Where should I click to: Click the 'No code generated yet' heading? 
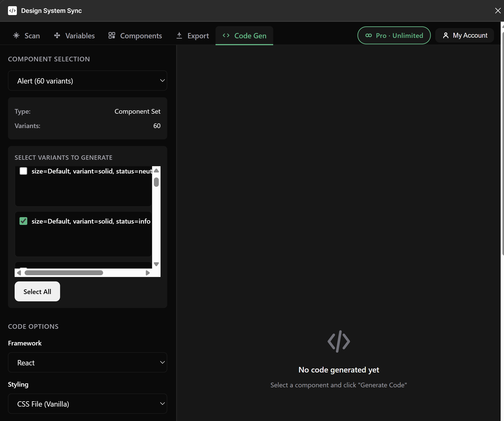coord(339,370)
